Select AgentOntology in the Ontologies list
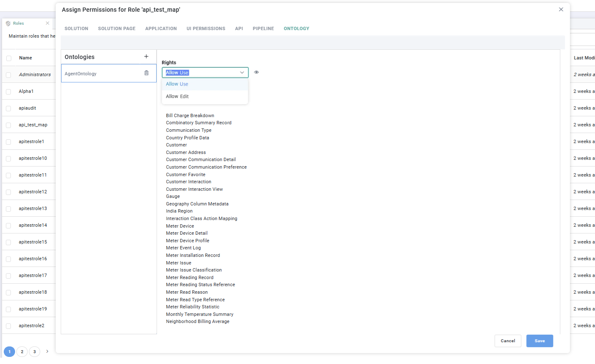The image size is (595, 364). [109, 73]
